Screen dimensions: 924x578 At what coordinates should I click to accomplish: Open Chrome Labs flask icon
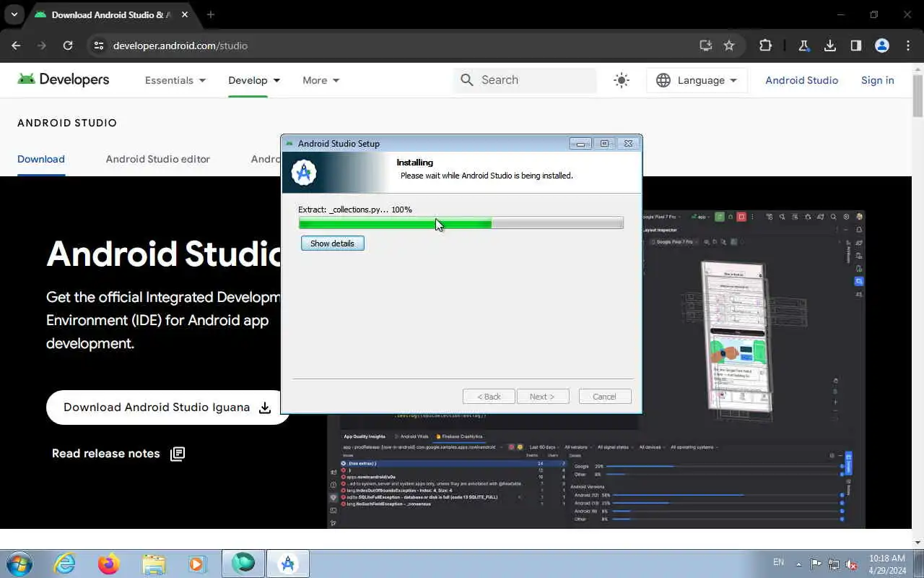[x=803, y=46]
